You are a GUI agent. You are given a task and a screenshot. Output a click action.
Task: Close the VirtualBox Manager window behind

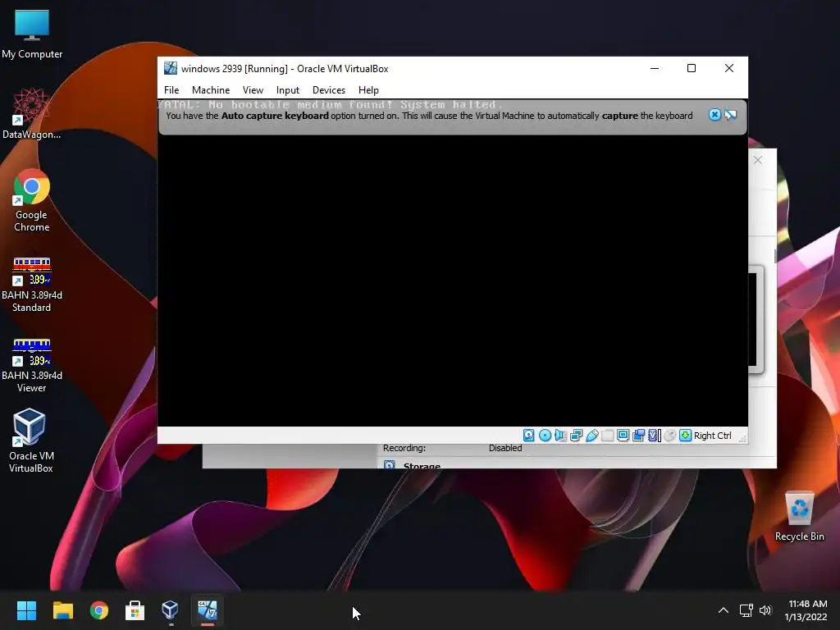click(x=757, y=160)
